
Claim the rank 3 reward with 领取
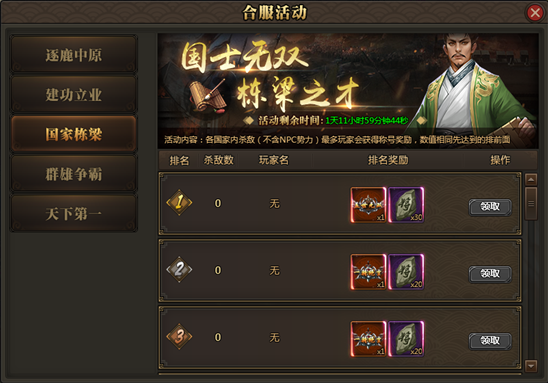click(x=490, y=341)
